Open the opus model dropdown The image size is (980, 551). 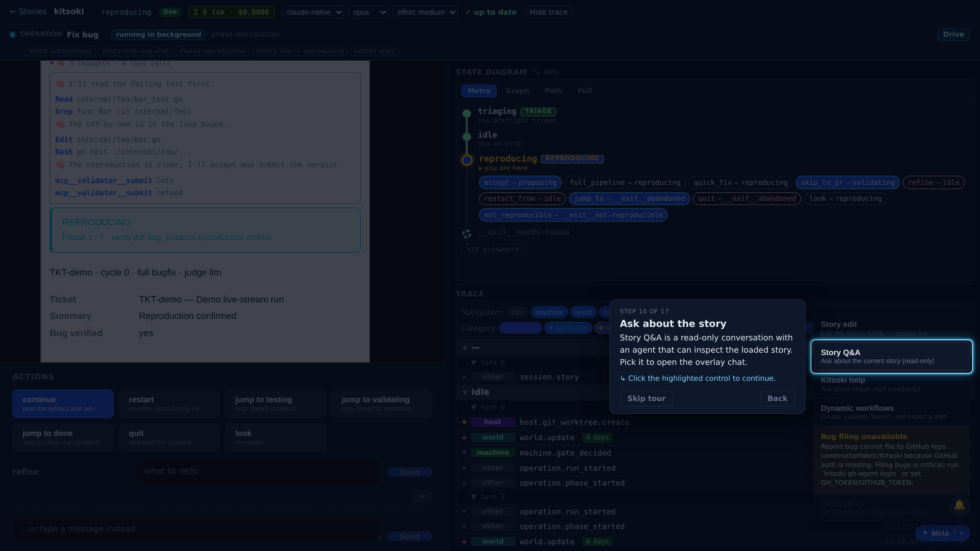pos(368,12)
